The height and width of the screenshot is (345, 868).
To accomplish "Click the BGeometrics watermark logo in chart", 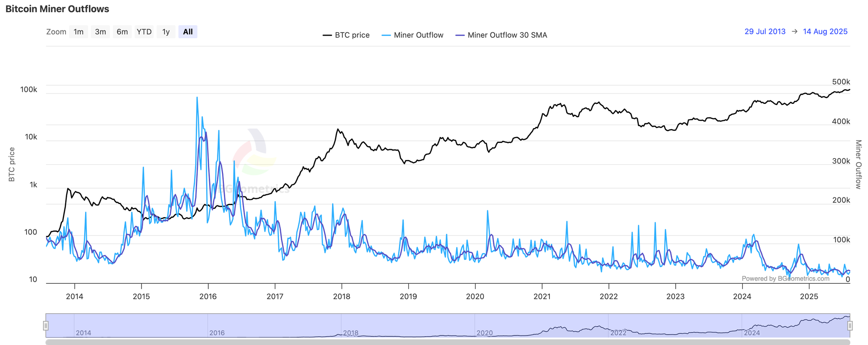I will pos(255,152).
